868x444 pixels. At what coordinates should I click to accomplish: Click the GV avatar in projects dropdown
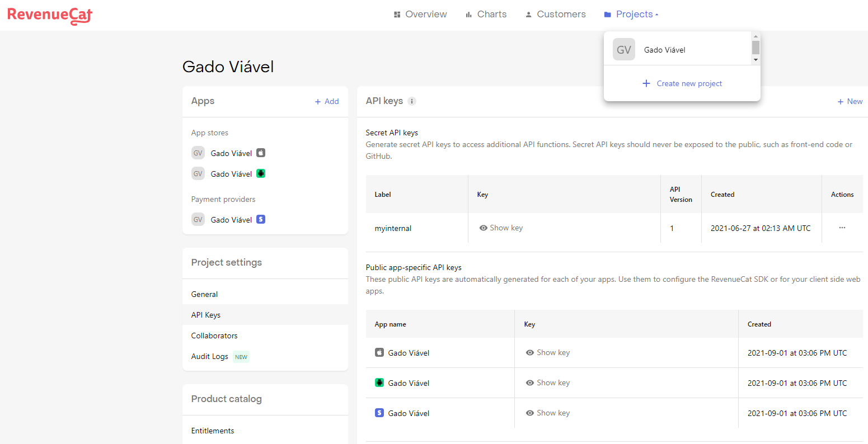(x=623, y=50)
